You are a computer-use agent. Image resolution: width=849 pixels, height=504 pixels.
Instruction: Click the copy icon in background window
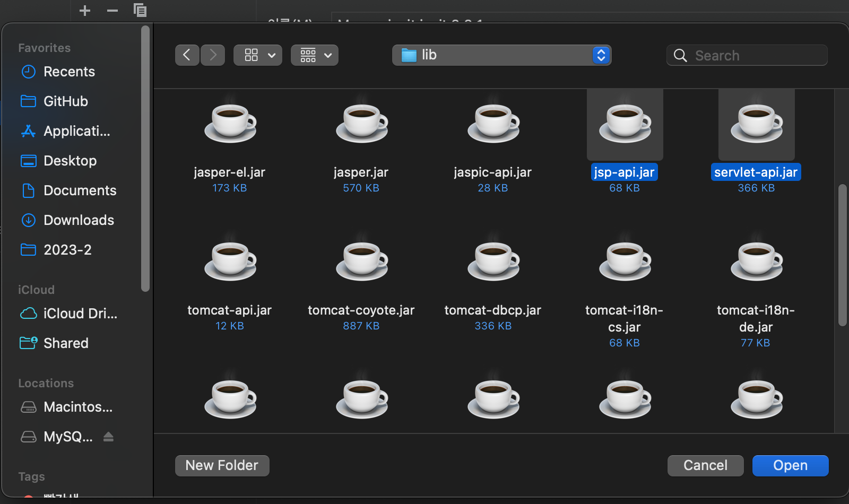(x=140, y=10)
